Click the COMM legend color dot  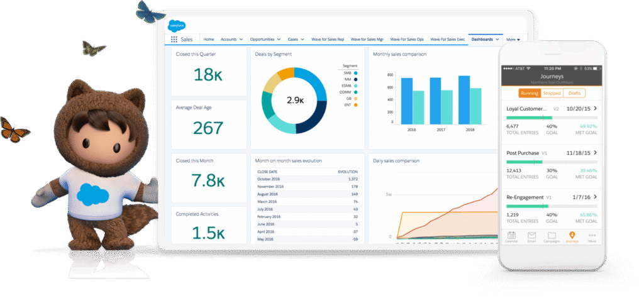tap(355, 92)
